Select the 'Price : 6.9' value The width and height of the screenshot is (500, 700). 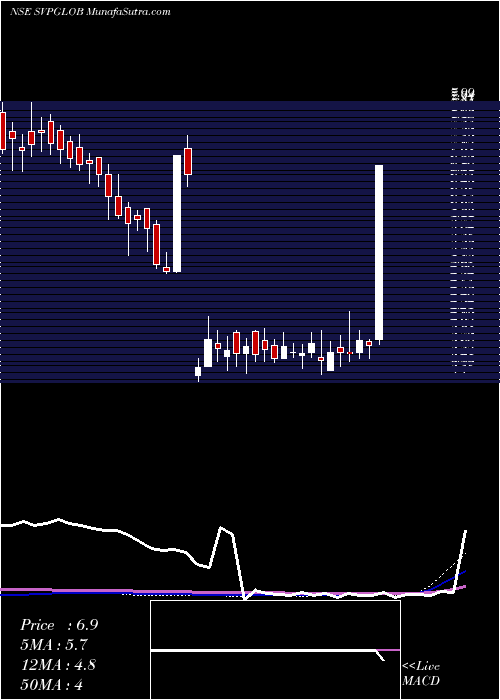point(59,625)
